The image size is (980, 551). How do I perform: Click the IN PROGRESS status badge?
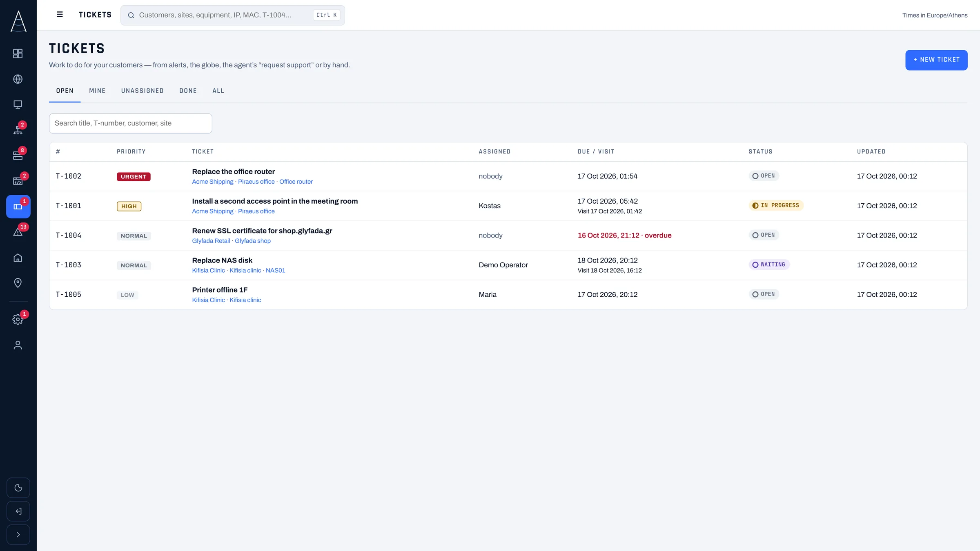click(776, 205)
